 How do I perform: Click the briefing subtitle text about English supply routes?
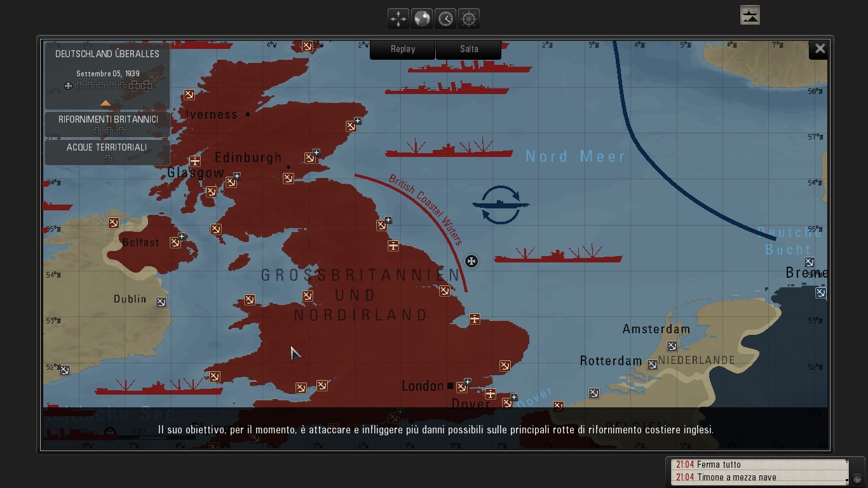(x=436, y=430)
